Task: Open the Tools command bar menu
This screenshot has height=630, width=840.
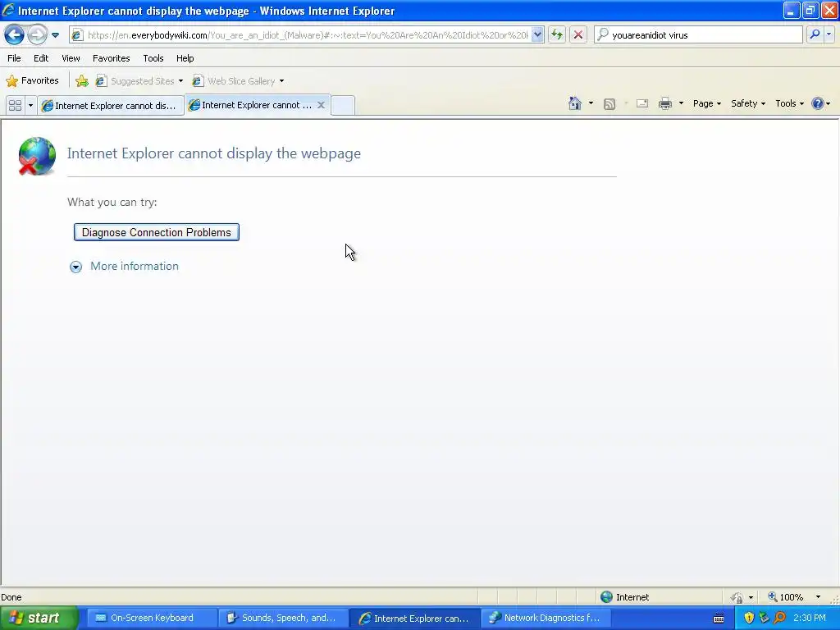Action: [790, 103]
